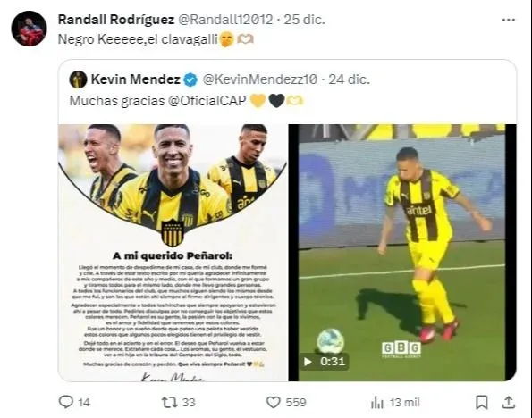Bookmark this tweet
This screenshot has height=418, width=532.
pyautogui.click(x=481, y=403)
